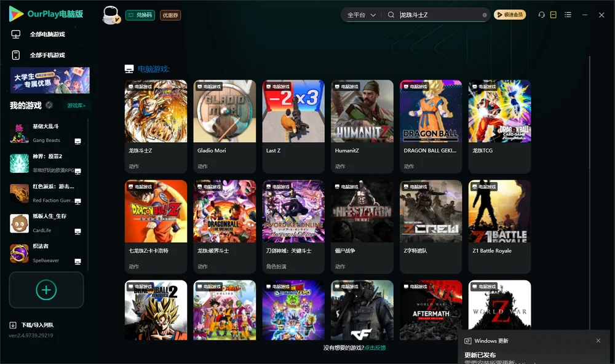Open the DRAGON BALL GEKI... game card

430,126
